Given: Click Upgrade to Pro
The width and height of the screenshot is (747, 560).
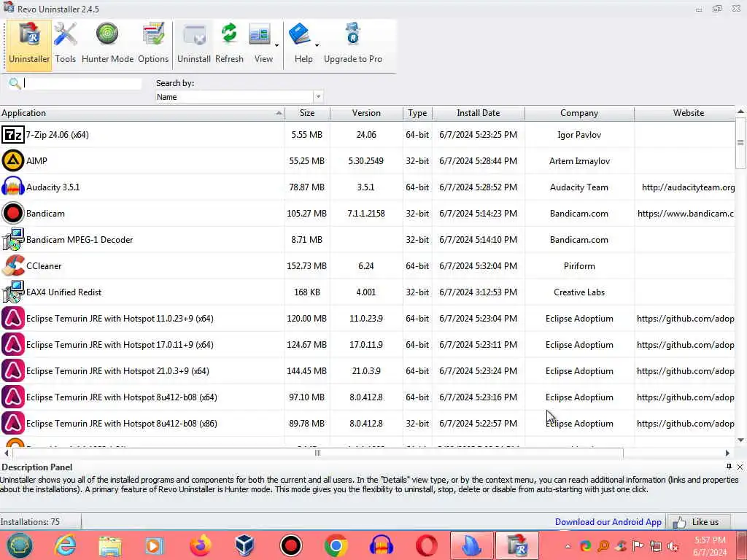Looking at the screenshot, I should 353,45.
